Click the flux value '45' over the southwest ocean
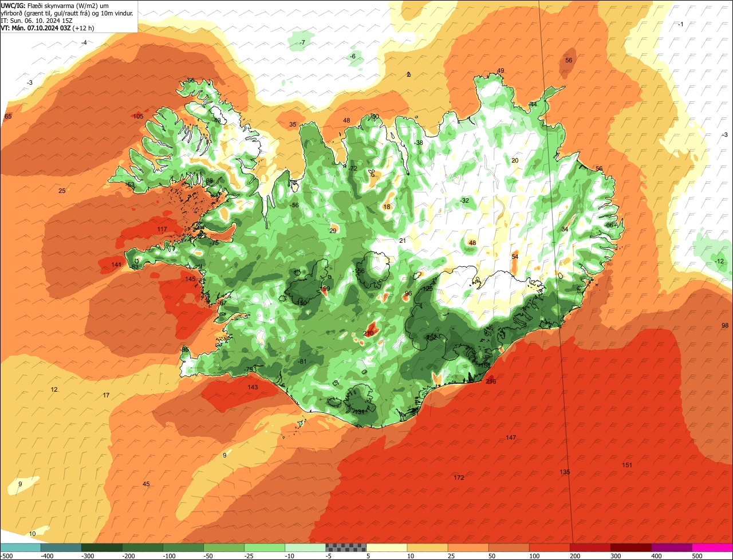Viewport: 733px width, 560px height. 146,484
